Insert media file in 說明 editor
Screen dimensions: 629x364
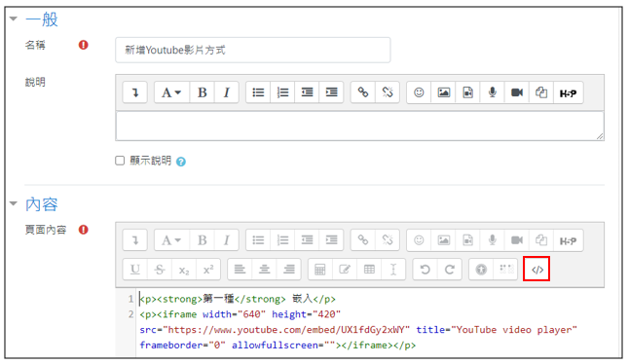pos(468,92)
